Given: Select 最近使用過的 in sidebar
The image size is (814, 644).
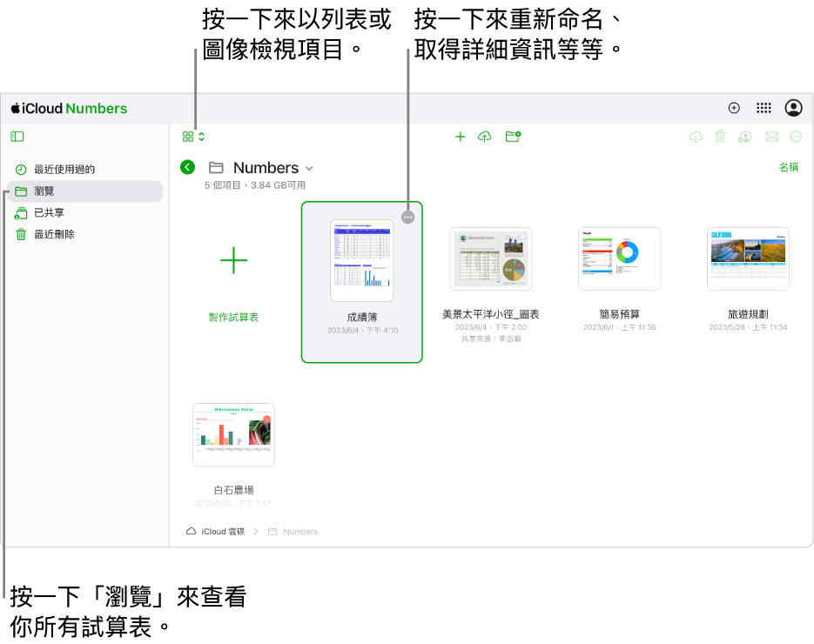Looking at the screenshot, I should coord(84,169).
